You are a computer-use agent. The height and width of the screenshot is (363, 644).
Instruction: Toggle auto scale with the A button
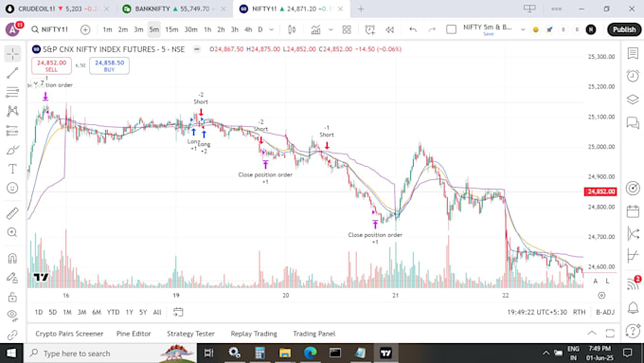[595, 281]
